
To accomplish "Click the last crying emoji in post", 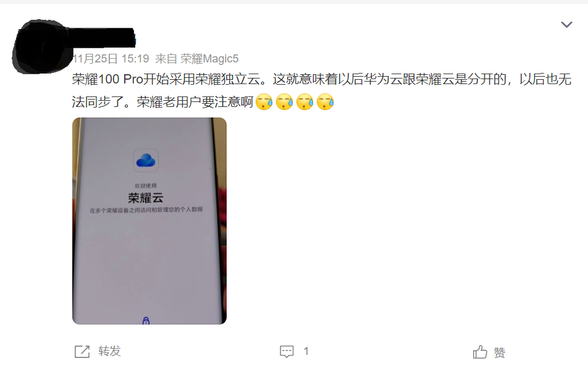I will 325,102.
